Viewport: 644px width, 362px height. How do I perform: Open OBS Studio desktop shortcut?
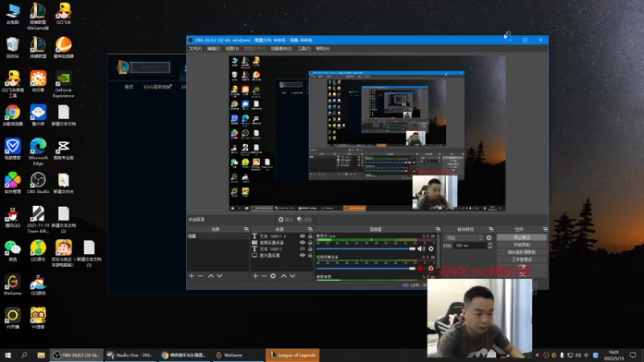pos(38,183)
